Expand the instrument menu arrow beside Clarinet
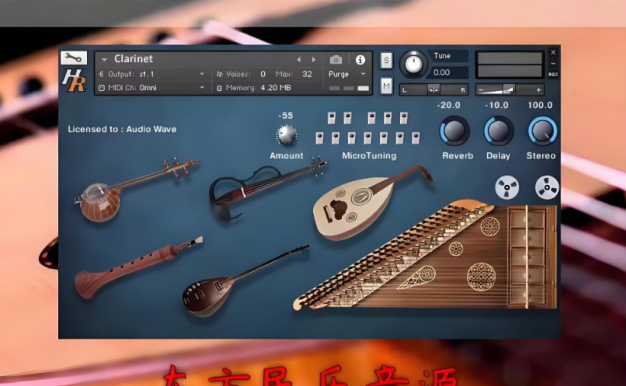Viewport: 626px width, 386px height. 104,59
